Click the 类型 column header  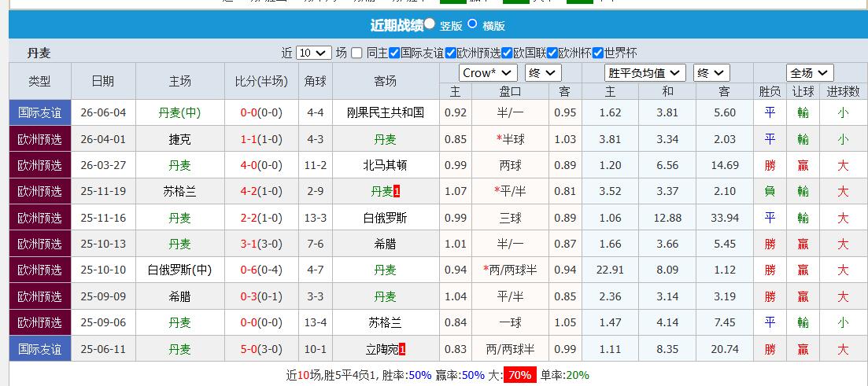[40, 81]
